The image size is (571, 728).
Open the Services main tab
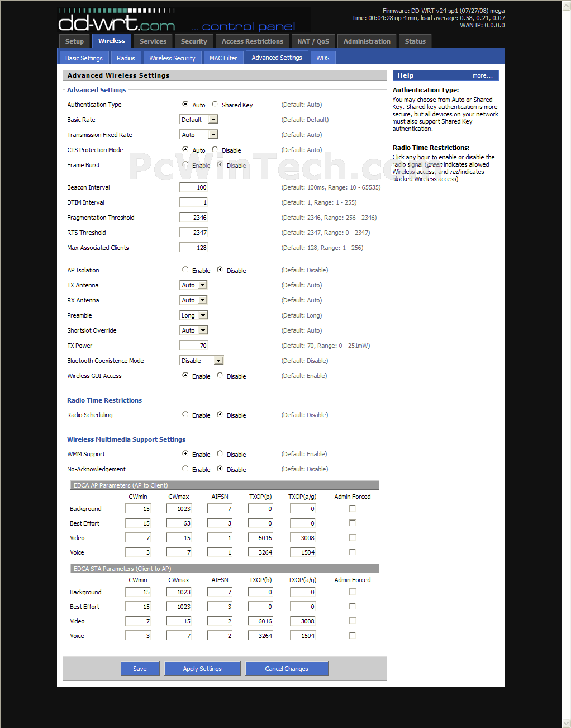(x=153, y=41)
